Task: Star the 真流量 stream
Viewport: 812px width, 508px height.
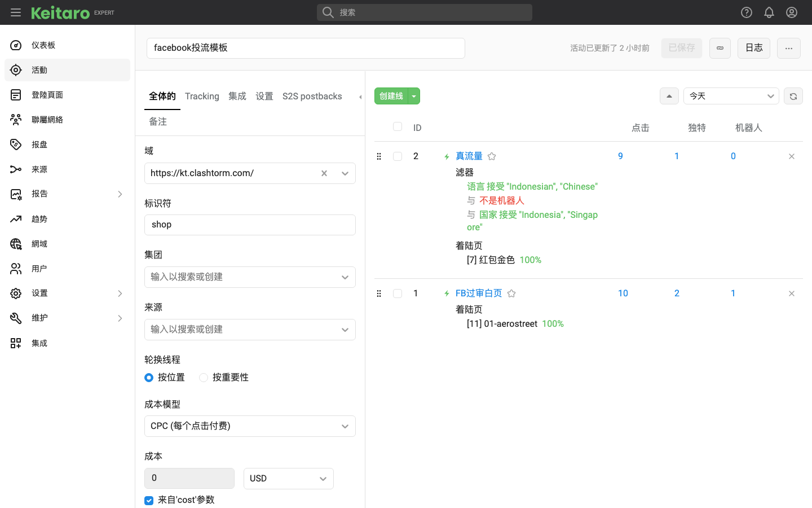Action: (x=492, y=156)
